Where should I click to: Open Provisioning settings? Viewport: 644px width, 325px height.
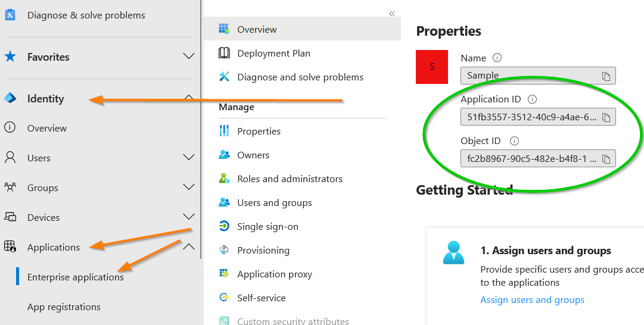click(x=263, y=251)
